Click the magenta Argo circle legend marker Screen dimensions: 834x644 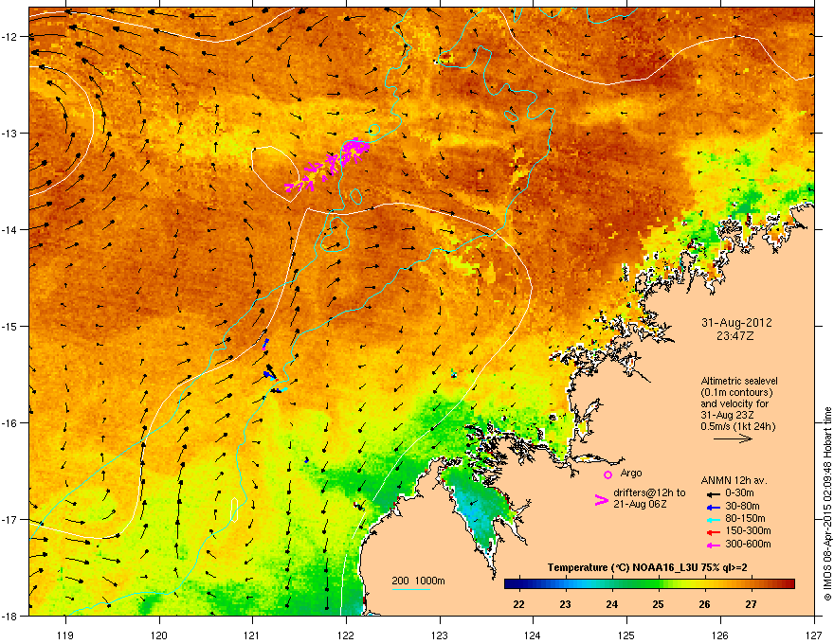(x=607, y=474)
